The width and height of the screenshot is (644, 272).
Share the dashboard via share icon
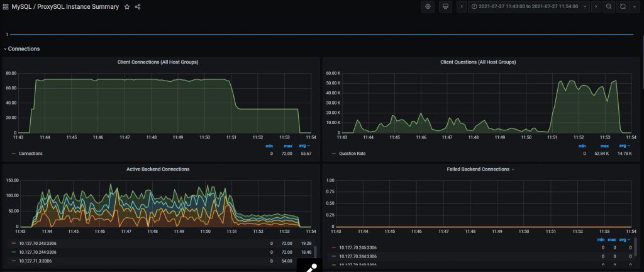tap(138, 6)
